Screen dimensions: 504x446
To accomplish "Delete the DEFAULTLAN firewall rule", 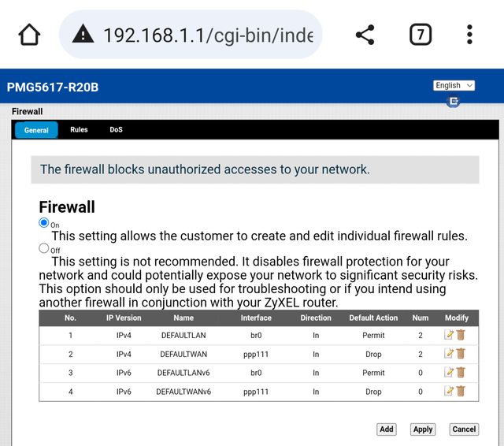I will (461, 335).
